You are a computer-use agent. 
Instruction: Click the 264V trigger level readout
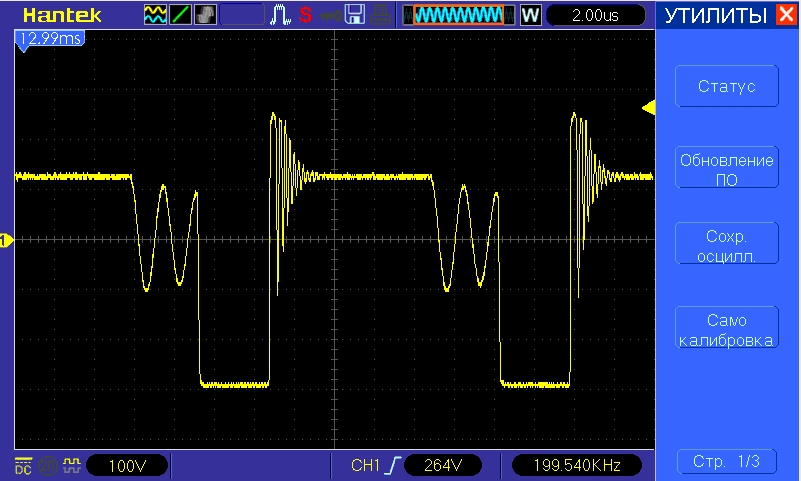(x=442, y=465)
